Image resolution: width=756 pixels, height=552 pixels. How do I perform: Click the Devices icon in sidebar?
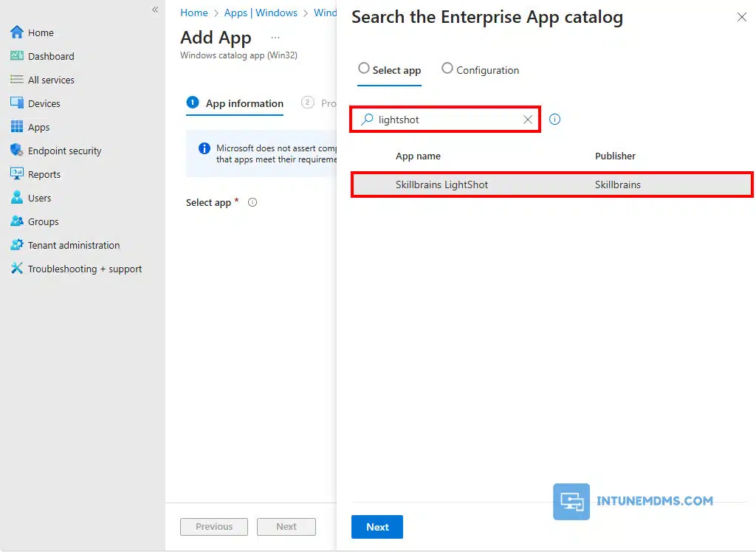point(16,103)
